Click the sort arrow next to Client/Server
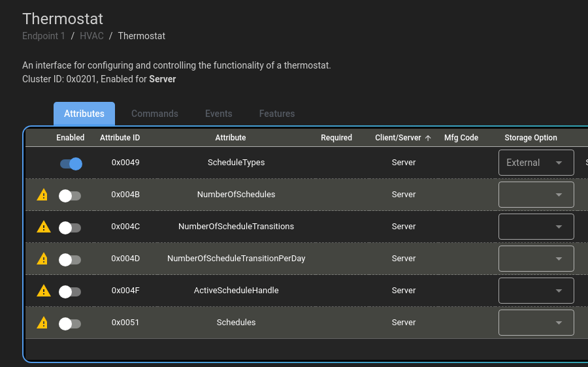The image size is (588, 367). [x=428, y=138]
